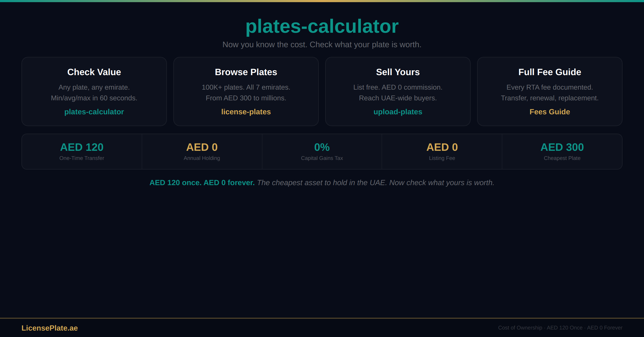Click the Cost of Ownership footer text
This screenshot has width=644, height=337.
pos(560,328)
